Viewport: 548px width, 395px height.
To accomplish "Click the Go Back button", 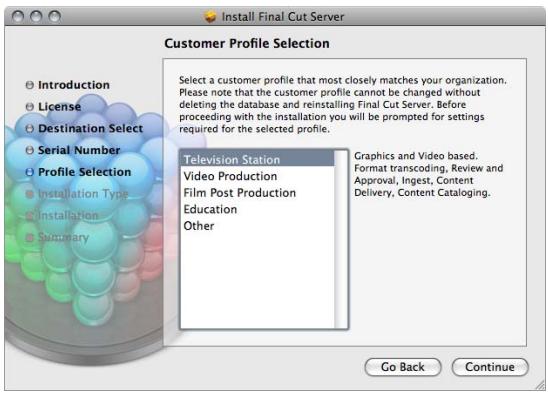I will click(x=403, y=367).
